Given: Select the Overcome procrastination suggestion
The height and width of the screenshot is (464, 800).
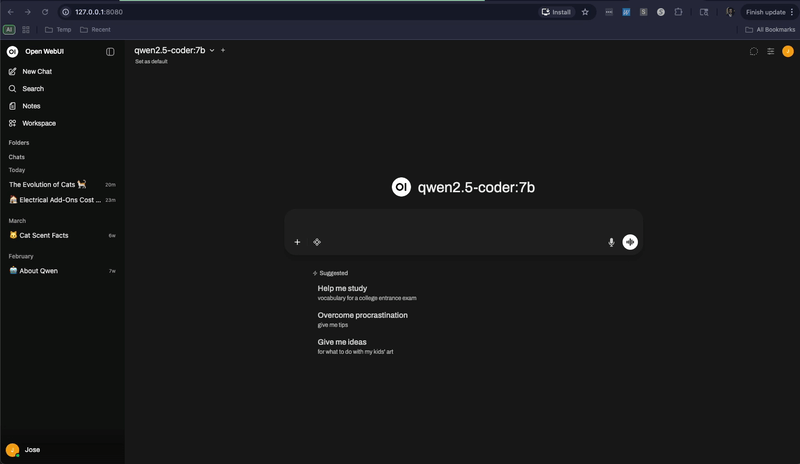Looking at the screenshot, I should tap(363, 320).
